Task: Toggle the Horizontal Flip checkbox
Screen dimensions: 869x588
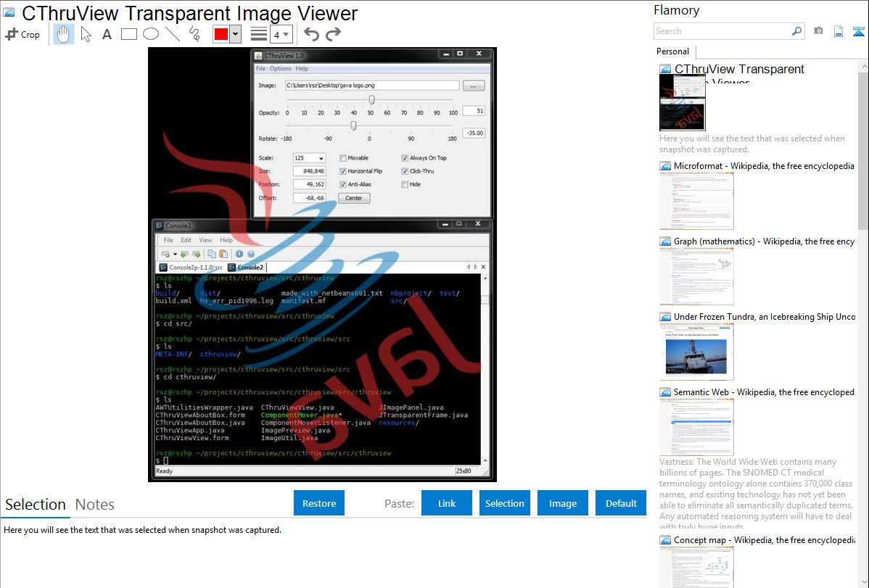Action: (x=343, y=171)
